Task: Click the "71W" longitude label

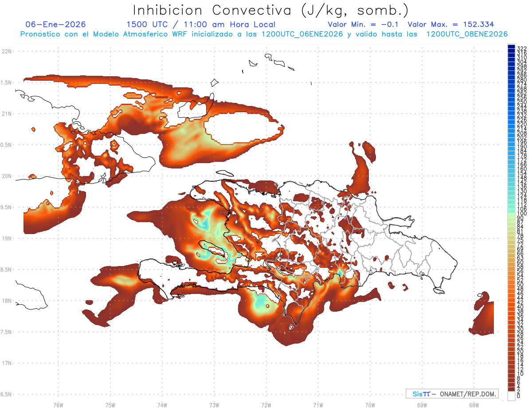Action: point(318,405)
